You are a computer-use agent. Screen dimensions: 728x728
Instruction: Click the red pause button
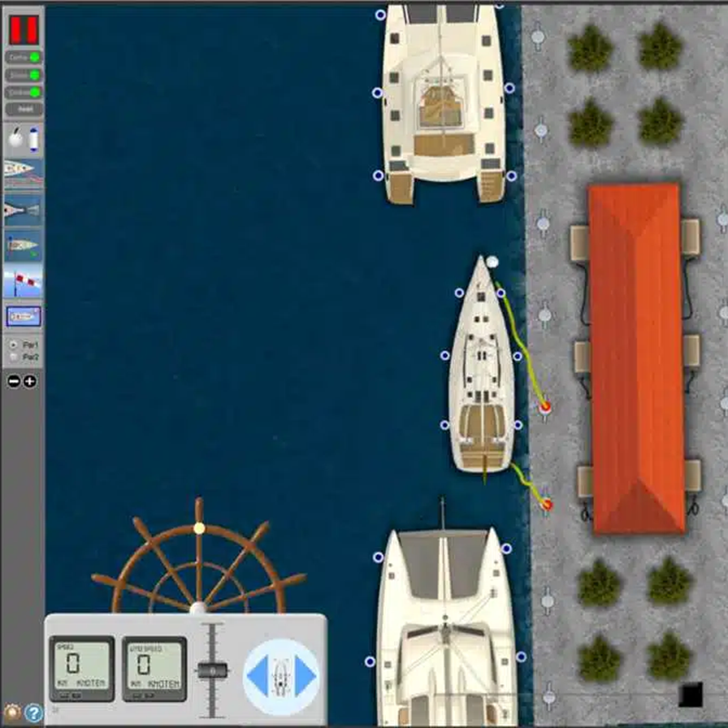(24, 29)
